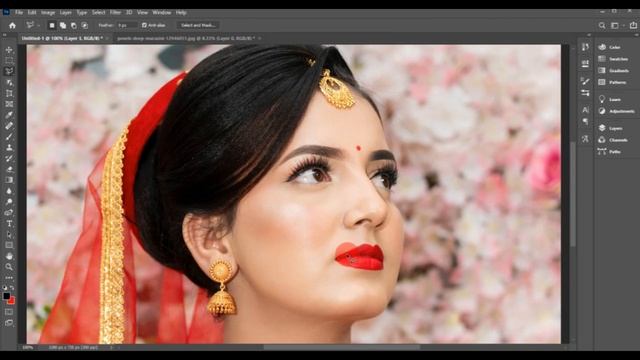Change the screen mode icon

[x=9, y=323]
